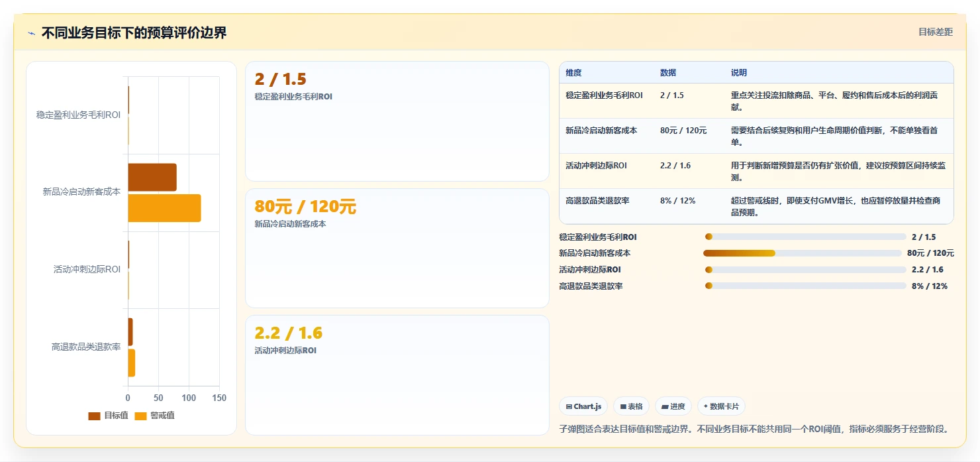980x462 pixels.
Task: Click the 80元 / 120元 value beside progress bar
Action: (x=930, y=253)
